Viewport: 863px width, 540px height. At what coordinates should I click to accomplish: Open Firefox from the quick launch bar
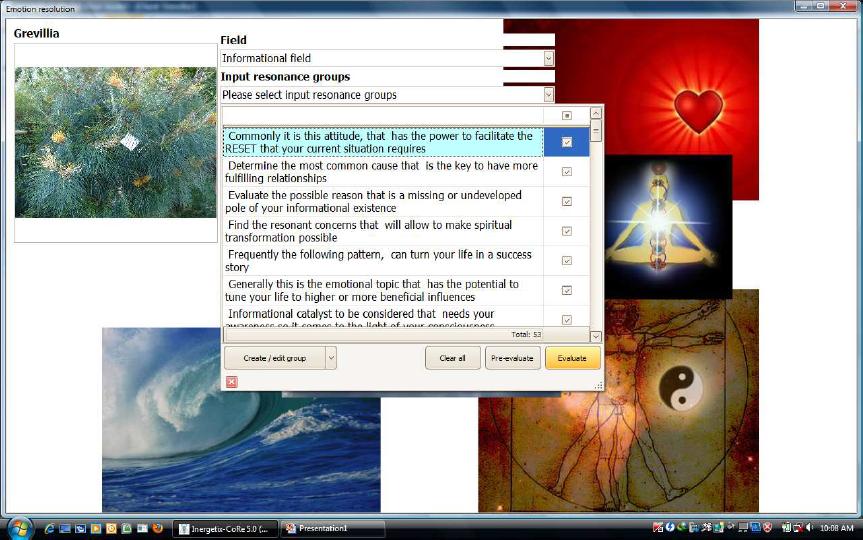(x=157, y=528)
